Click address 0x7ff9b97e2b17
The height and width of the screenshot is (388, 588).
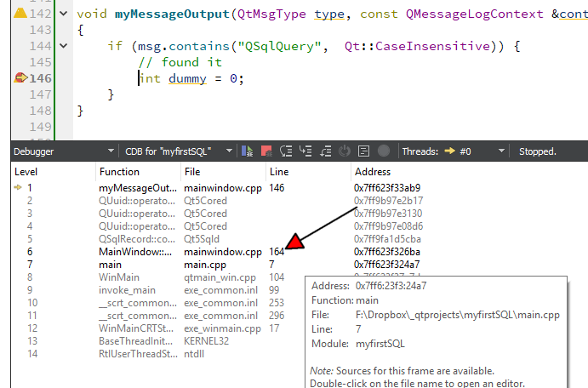388,201
